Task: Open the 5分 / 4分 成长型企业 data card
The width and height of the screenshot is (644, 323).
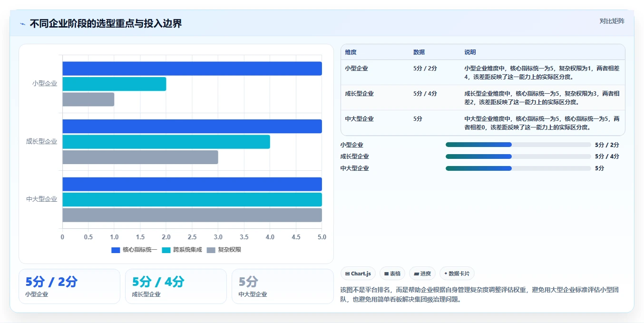Action: point(176,286)
